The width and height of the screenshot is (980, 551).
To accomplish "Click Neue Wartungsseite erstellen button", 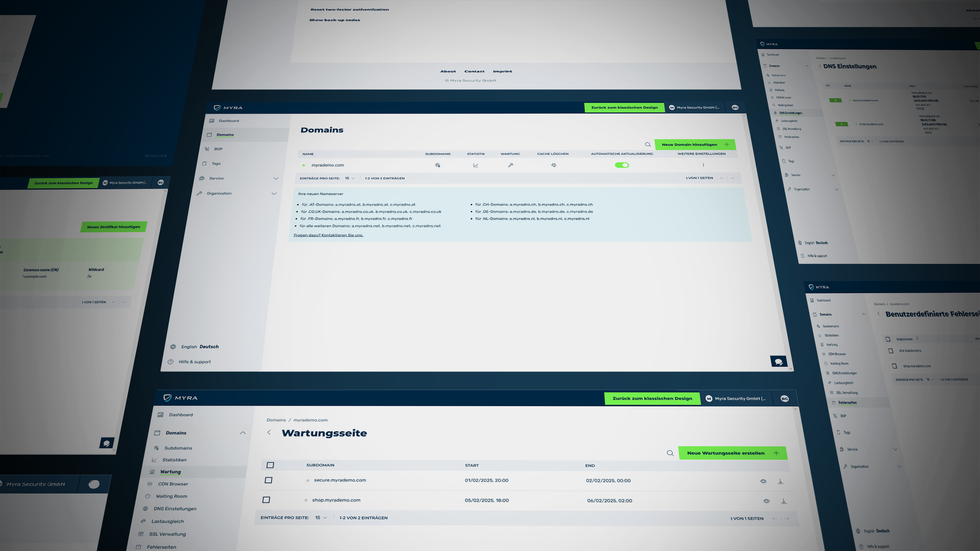I will [733, 453].
